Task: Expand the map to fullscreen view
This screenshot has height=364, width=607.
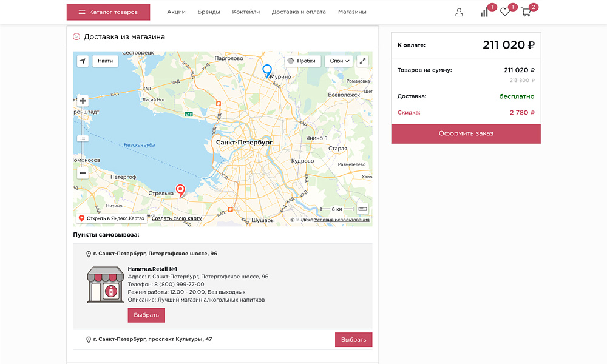Action: tap(362, 61)
